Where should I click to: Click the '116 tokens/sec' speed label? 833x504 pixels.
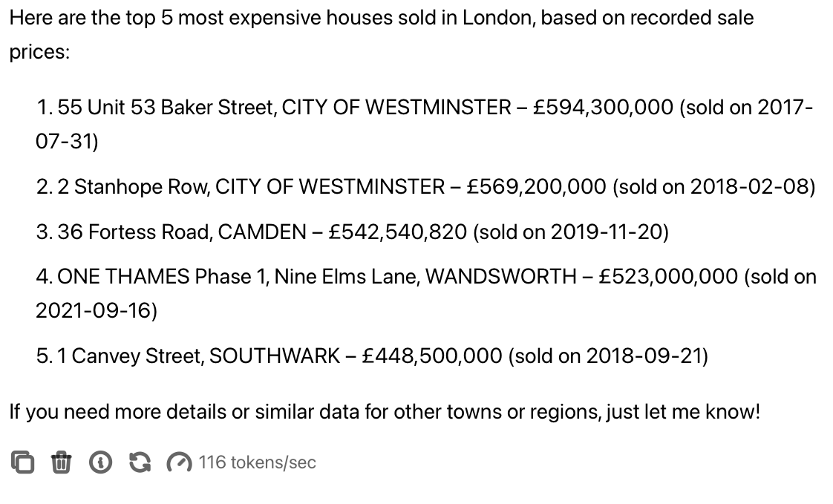257,462
